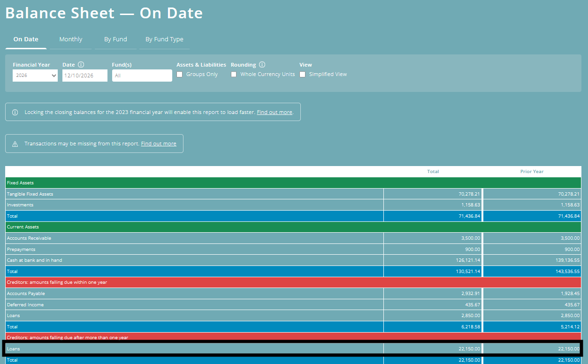The height and width of the screenshot is (364, 588).
Task: Tick the Whole Currency Units checkbox
Action: tap(234, 74)
